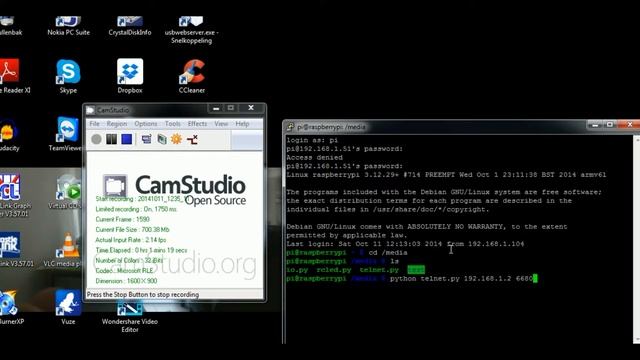
Task: Click the Record to AVI/SWF toggle icon
Action: click(x=162, y=139)
